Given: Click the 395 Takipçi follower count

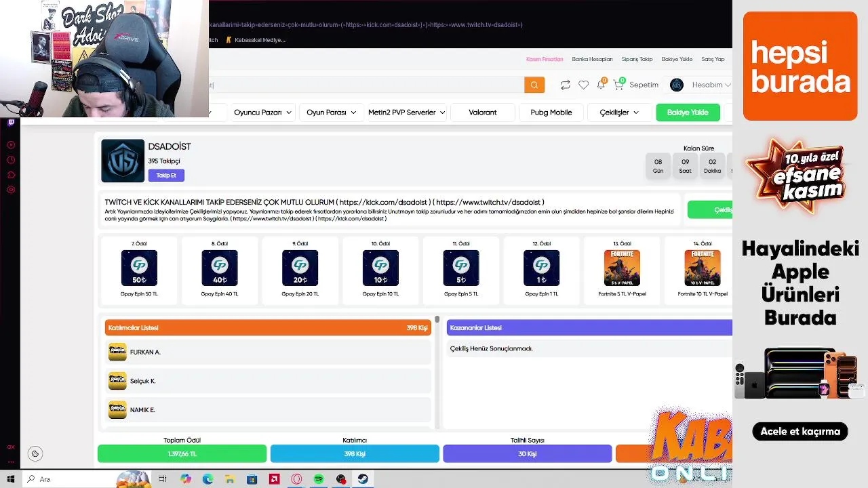Looking at the screenshot, I should [164, 161].
